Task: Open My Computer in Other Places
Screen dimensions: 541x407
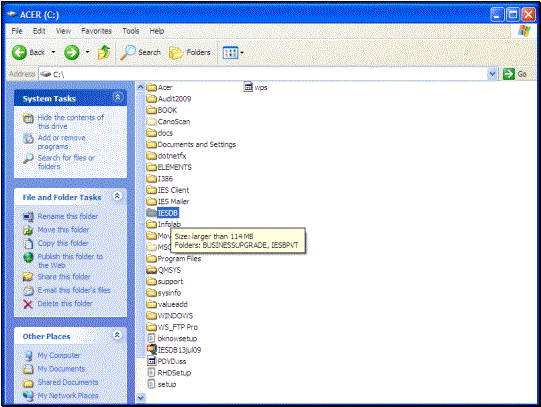Action: click(59, 355)
